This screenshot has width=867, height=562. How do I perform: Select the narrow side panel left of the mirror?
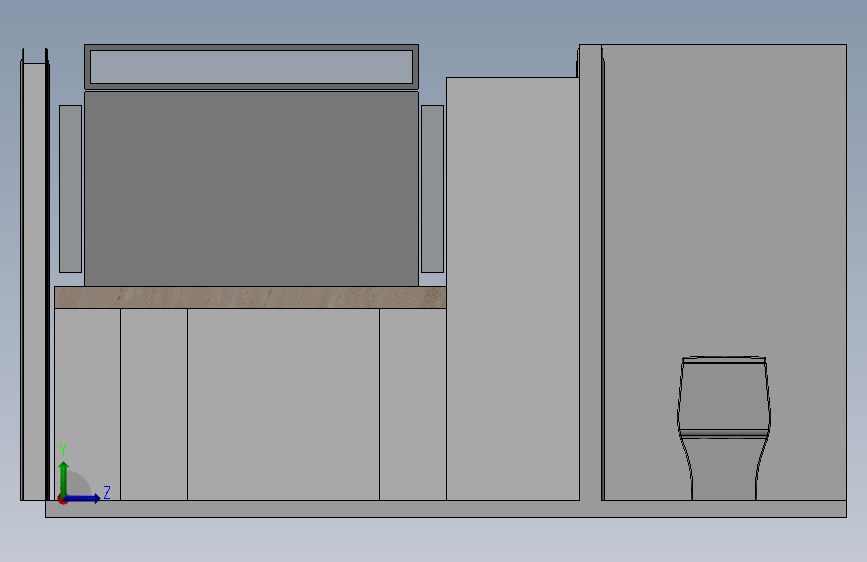pyautogui.click(x=70, y=189)
